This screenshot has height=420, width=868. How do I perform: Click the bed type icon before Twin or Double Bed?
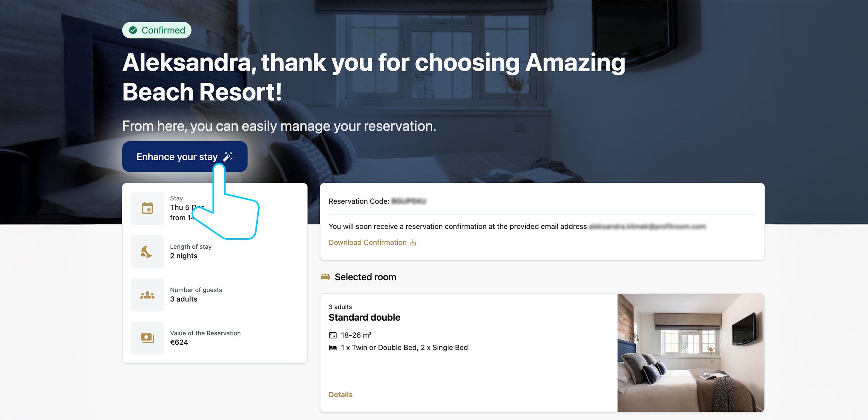[333, 347]
